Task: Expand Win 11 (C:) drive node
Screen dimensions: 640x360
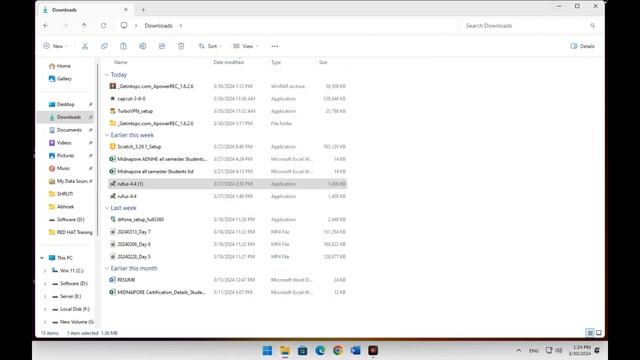Action: pos(45,271)
